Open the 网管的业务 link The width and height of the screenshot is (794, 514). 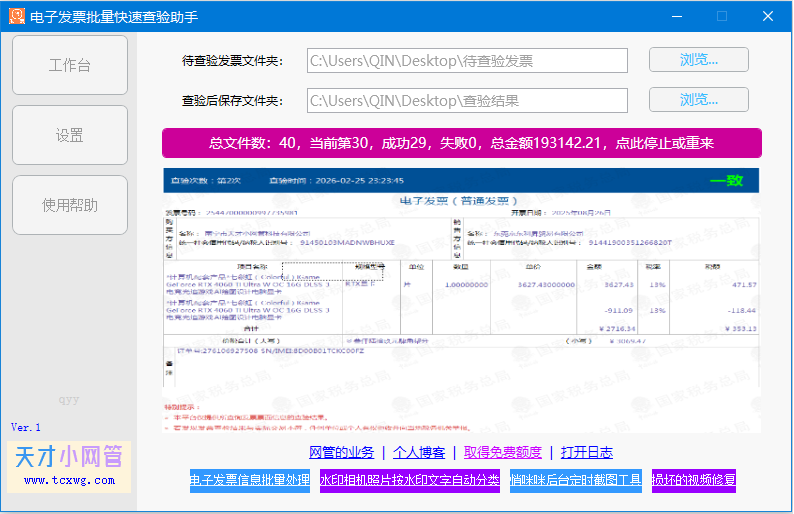click(341, 452)
